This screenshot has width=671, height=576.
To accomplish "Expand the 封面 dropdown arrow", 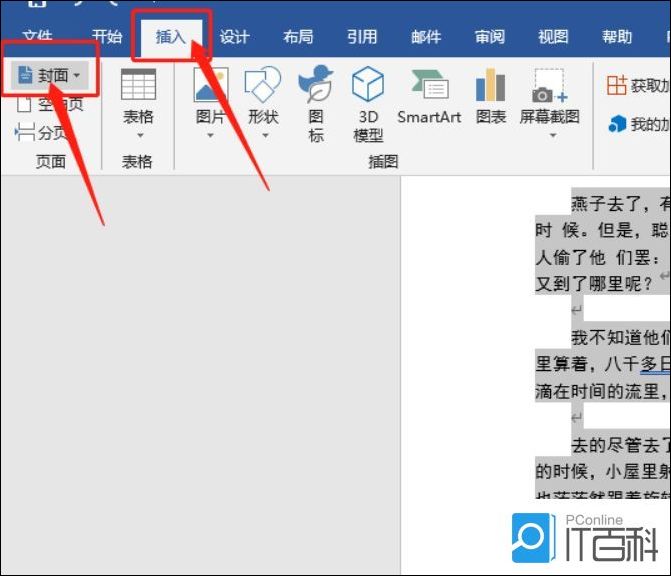I will pos(77,75).
